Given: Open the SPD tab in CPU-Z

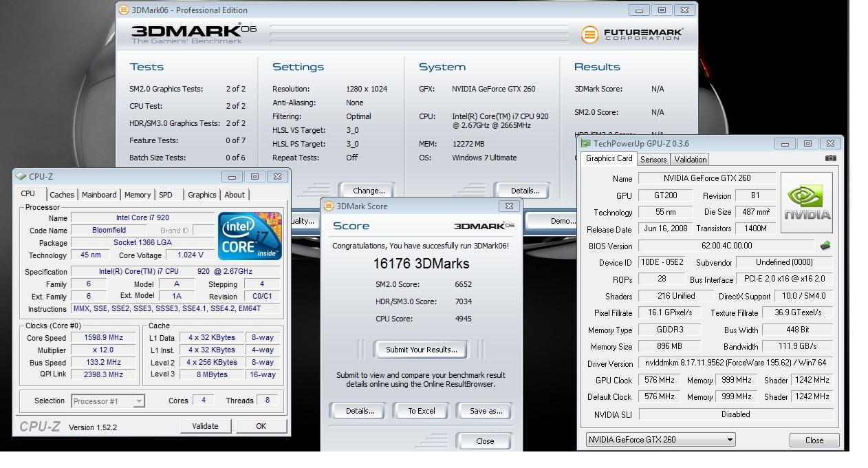Looking at the screenshot, I should coord(166,195).
